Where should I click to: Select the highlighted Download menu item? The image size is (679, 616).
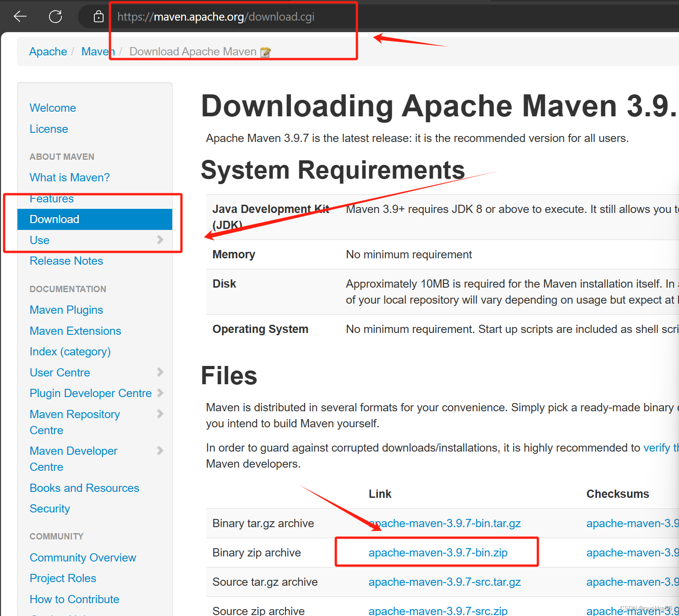tap(95, 219)
